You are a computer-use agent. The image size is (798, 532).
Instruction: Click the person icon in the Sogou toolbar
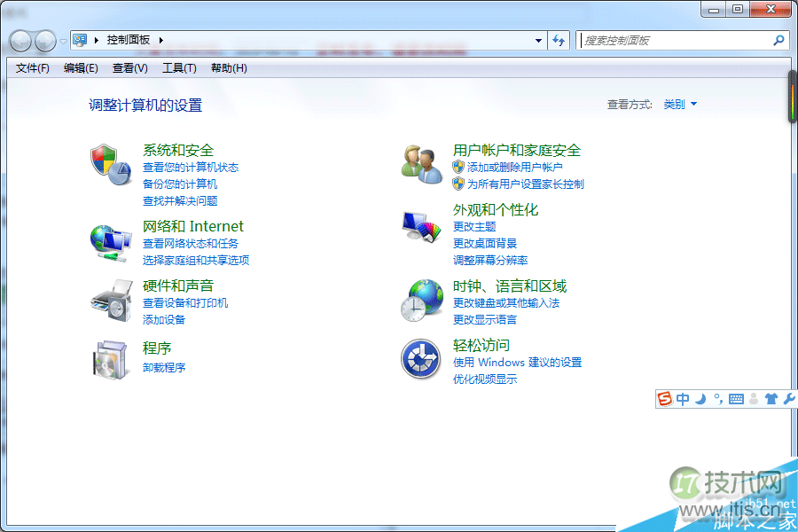point(754,399)
